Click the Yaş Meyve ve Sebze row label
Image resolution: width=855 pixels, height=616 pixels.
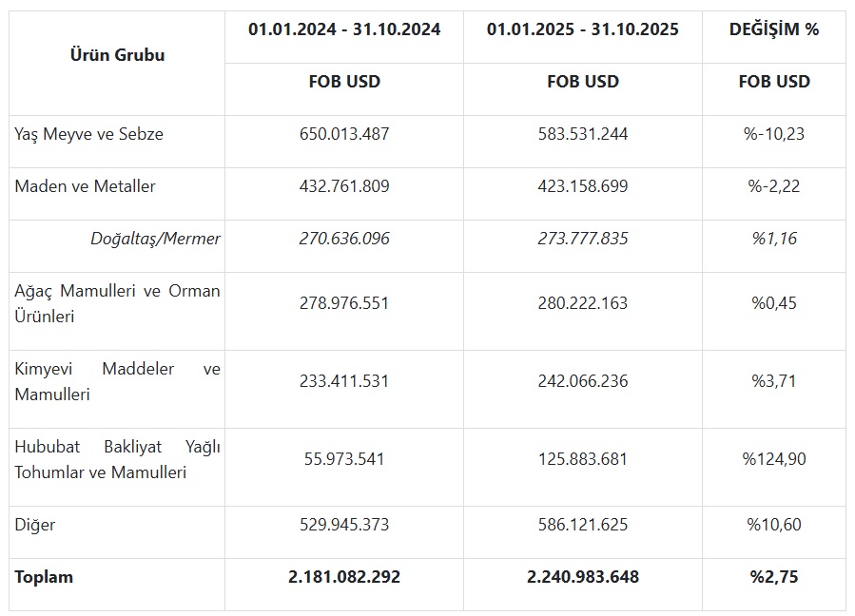click(89, 134)
